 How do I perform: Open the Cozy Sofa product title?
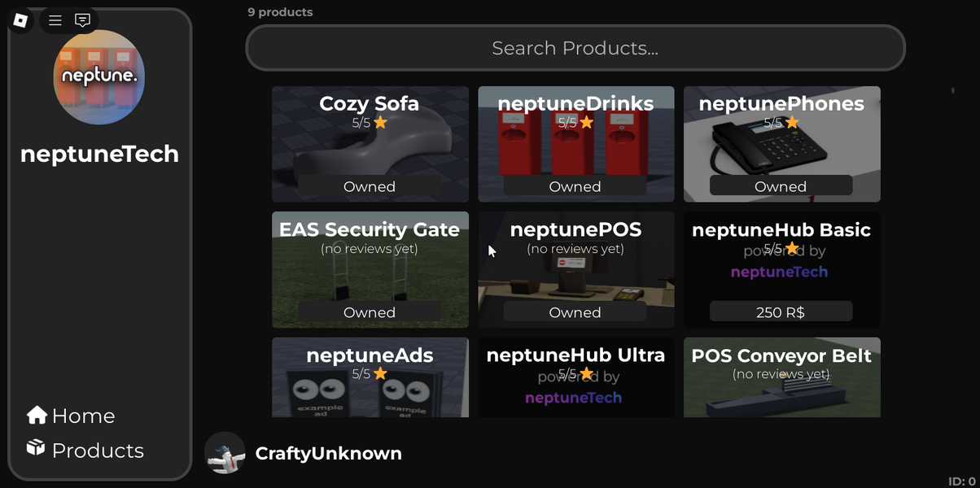pyautogui.click(x=370, y=104)
